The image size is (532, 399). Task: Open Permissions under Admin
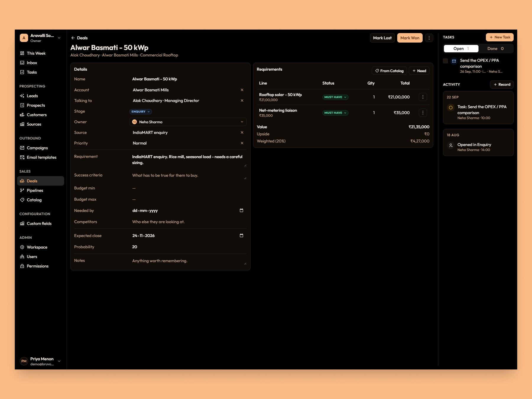[40, 266]
